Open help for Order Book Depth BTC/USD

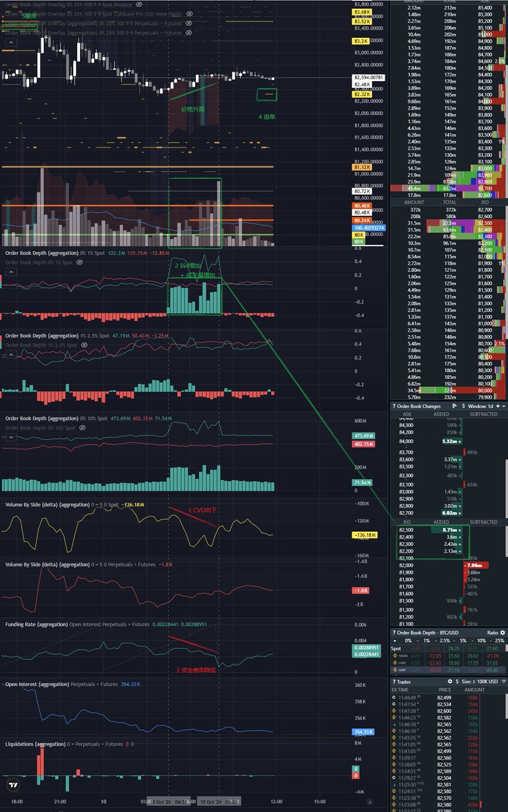[x=394, y=633]
